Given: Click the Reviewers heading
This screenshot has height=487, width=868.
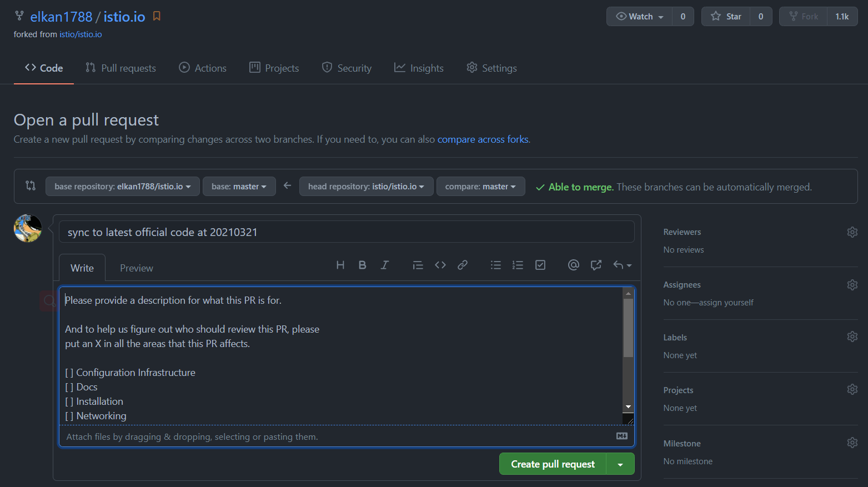Looking at the screenshot, I should (x=682, y=232).
